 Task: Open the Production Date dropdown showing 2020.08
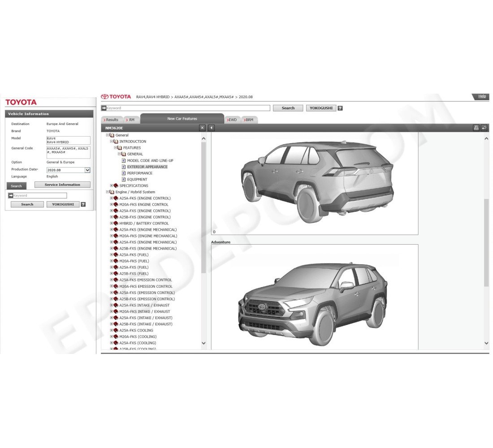pos(87,170)
